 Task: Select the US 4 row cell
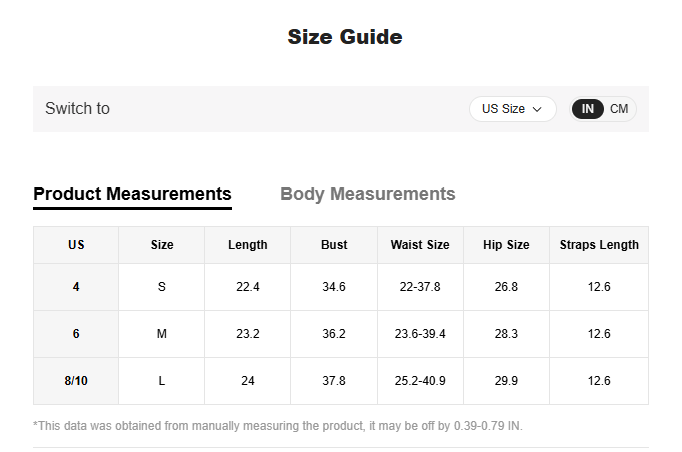(x=76, y=287)
